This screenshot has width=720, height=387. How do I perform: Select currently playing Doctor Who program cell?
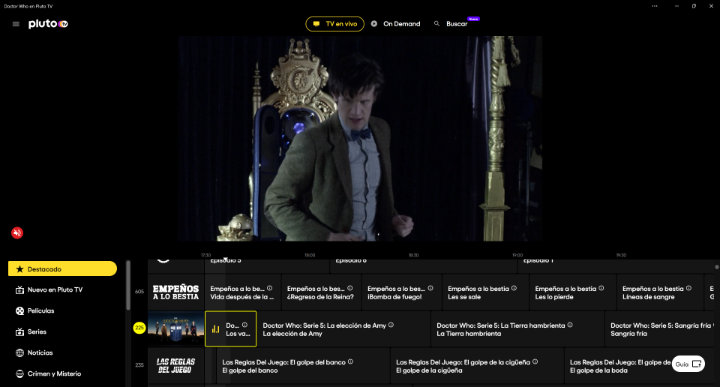pos(231,329)
